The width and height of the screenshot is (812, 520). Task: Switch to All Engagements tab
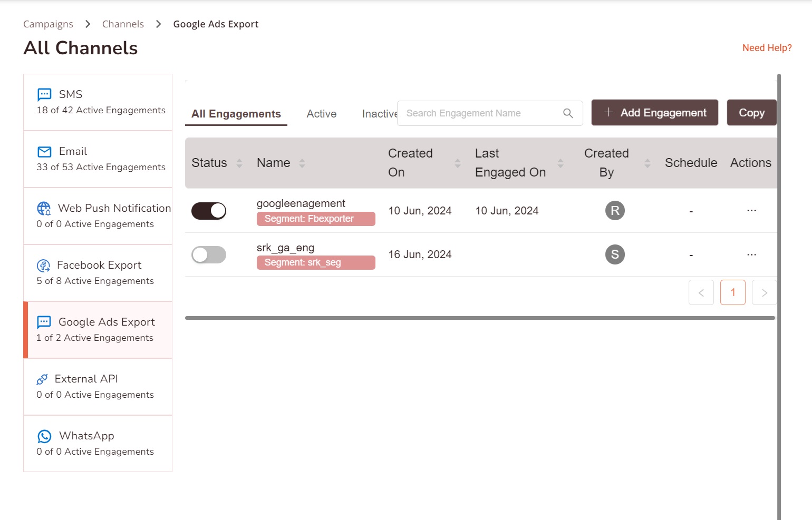coord(236,114)
